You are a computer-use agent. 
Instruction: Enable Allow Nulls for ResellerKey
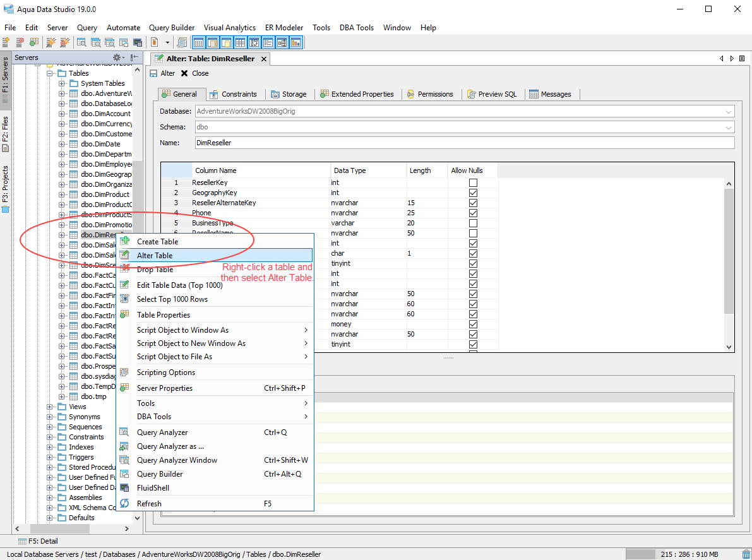point(473,182)
